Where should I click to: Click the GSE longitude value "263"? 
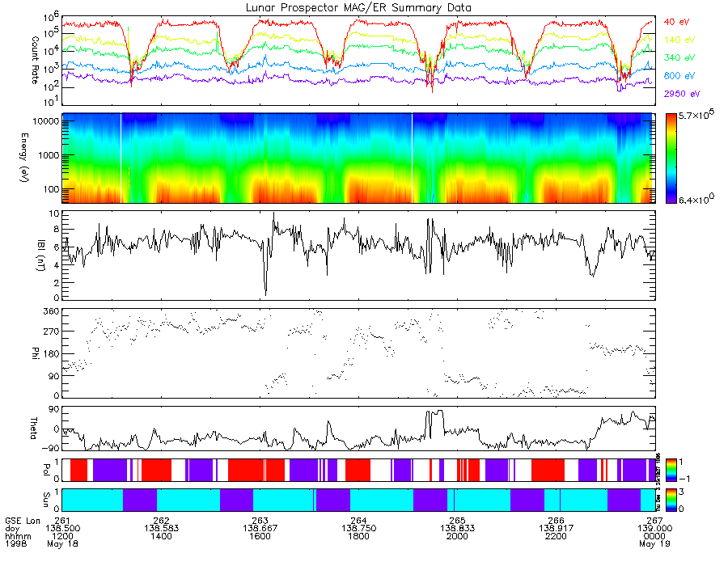point(260,521)
